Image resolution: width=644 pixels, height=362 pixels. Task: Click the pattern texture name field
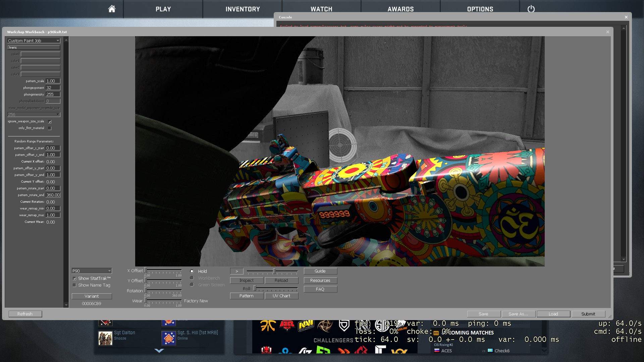(x=34, y=48)
